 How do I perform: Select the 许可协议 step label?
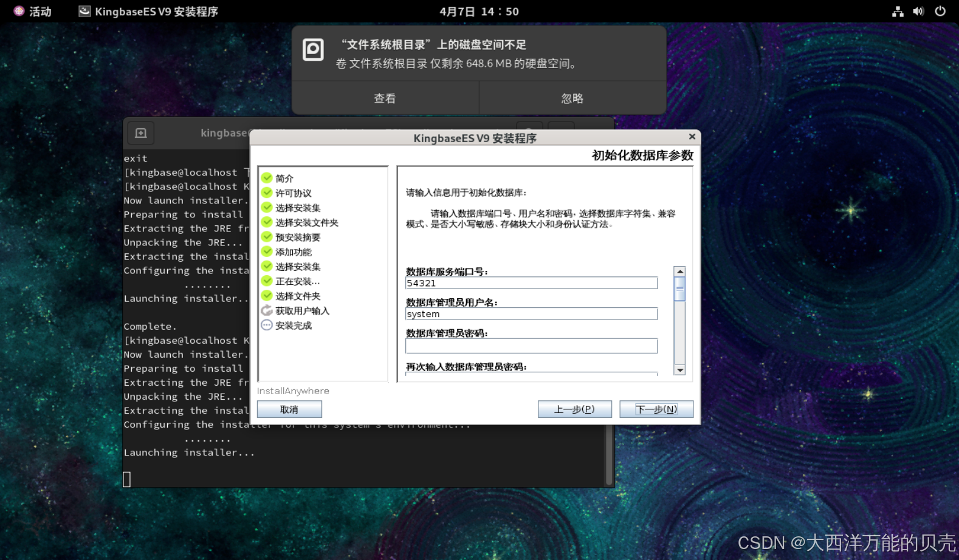coord(294,193)
